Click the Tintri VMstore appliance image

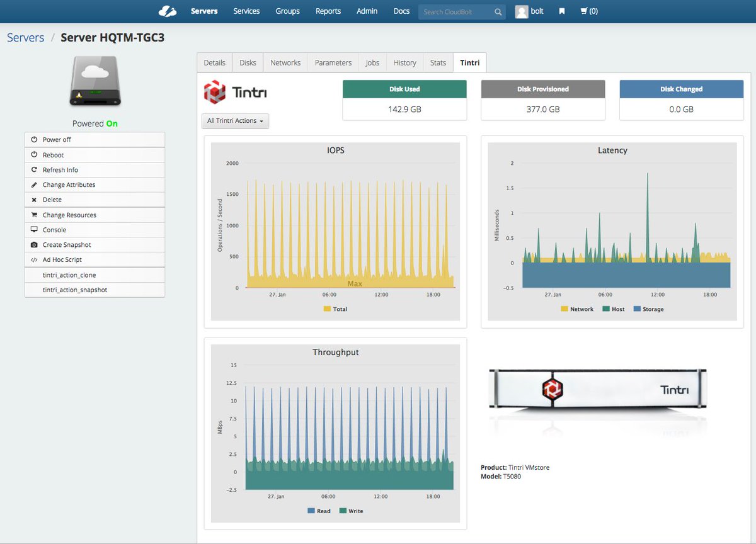pyautogui.click(x=598, y=390)
